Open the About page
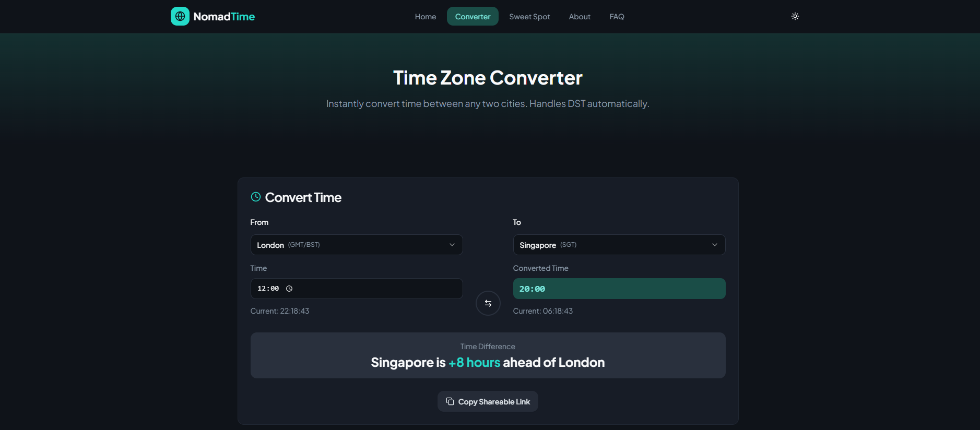The width and height of the screenshot is (980, 430). 580,17
